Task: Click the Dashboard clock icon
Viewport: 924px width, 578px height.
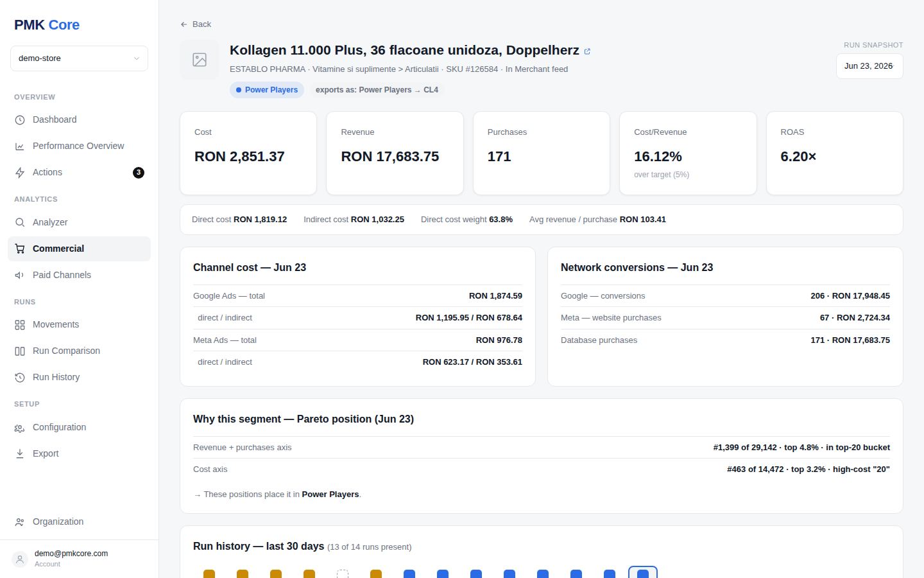Action: click(x=20, y=120)
